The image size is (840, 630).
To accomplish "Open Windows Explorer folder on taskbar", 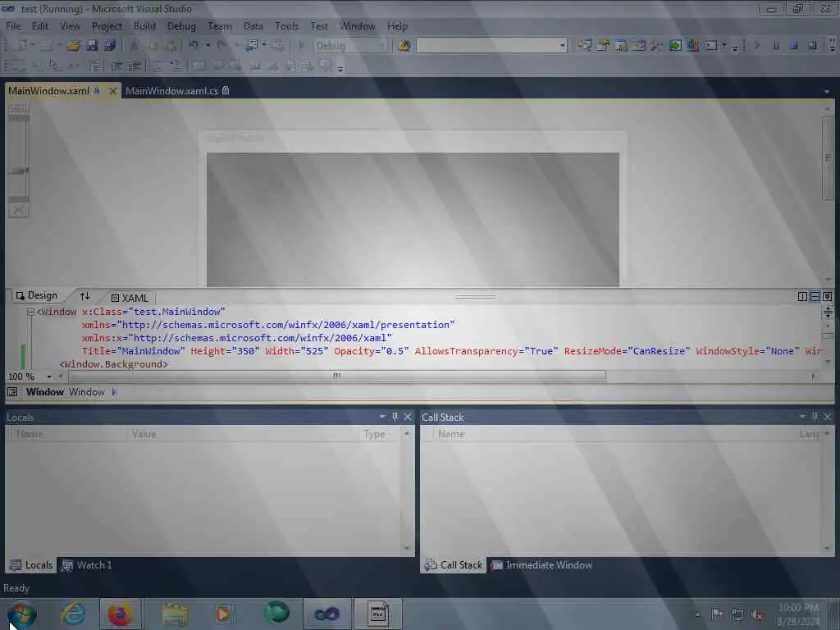I will [x=175, y=614].
